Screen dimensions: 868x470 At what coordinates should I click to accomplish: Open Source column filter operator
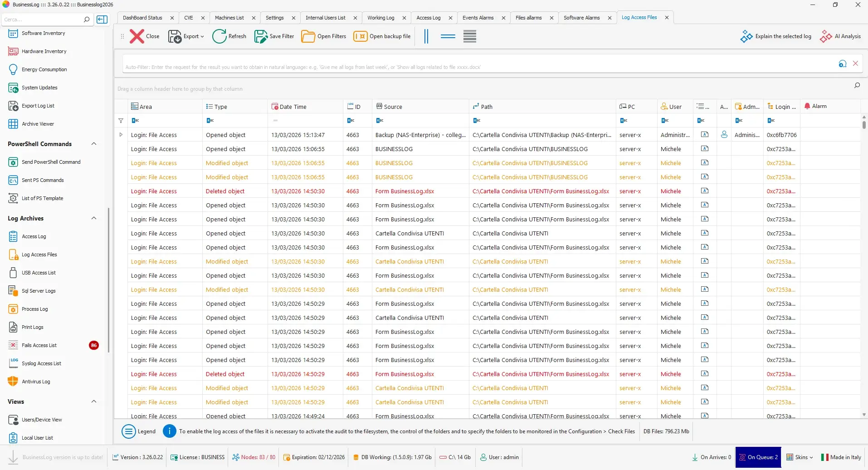pyautogui.click(x=380, y=121)
